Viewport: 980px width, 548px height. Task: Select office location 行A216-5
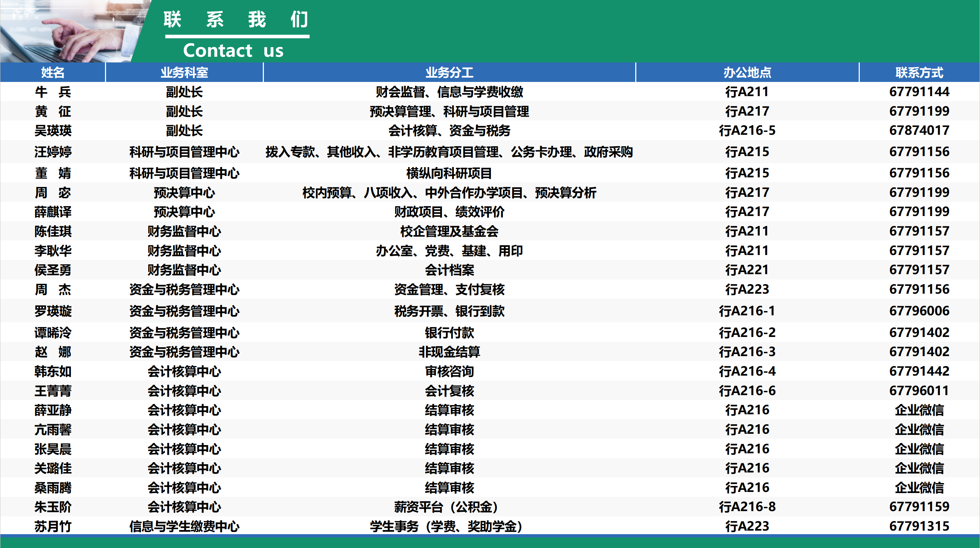747,131
